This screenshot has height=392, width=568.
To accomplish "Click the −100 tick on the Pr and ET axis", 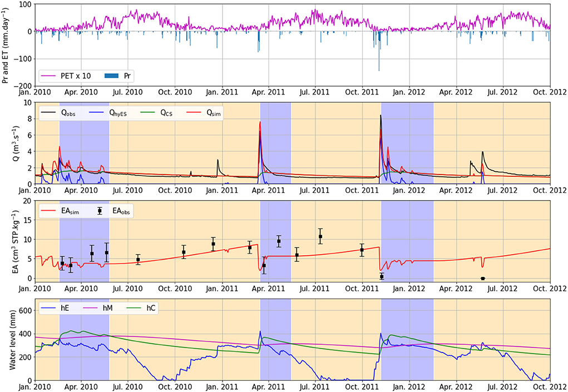I will pos(22,58).
